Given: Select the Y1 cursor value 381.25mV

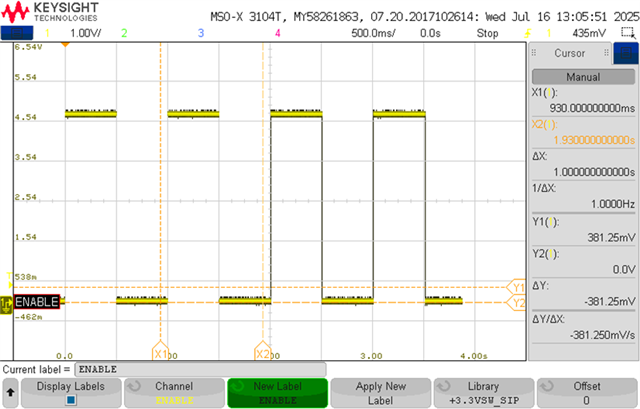Looking at the screenshot, I should coord(611,237).
